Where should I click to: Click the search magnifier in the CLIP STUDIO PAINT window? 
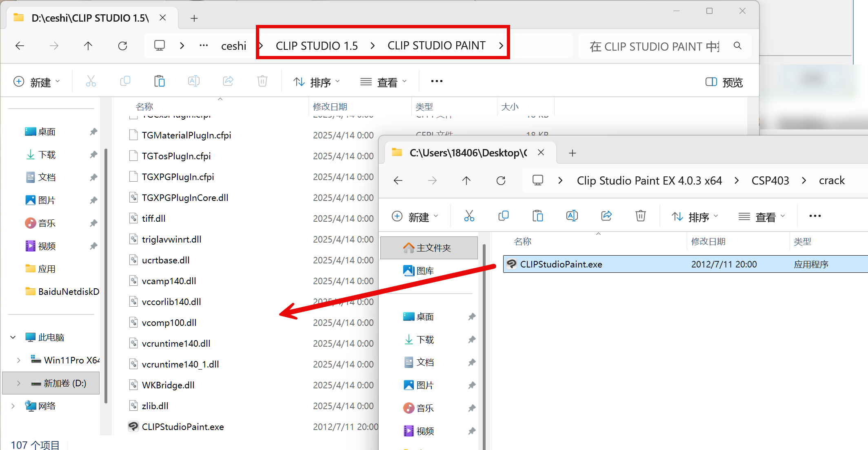(x=737, y=46)
